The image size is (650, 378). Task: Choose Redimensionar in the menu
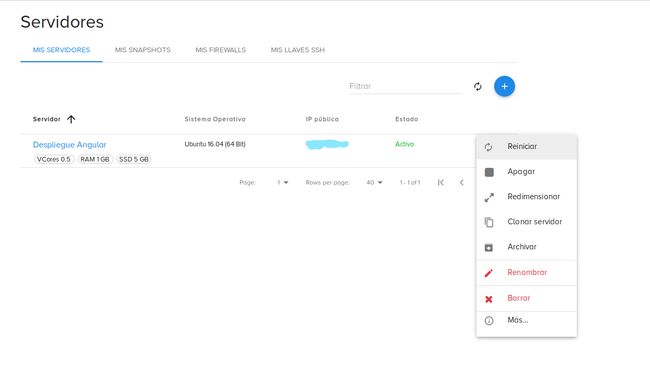526,197
